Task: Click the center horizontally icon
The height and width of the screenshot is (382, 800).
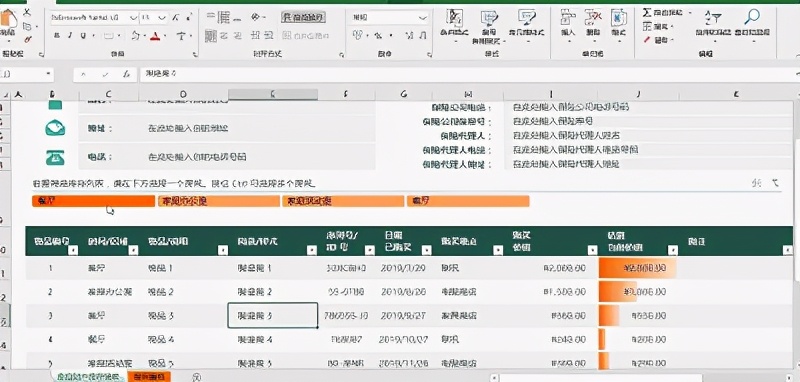Action: (223, 36)
